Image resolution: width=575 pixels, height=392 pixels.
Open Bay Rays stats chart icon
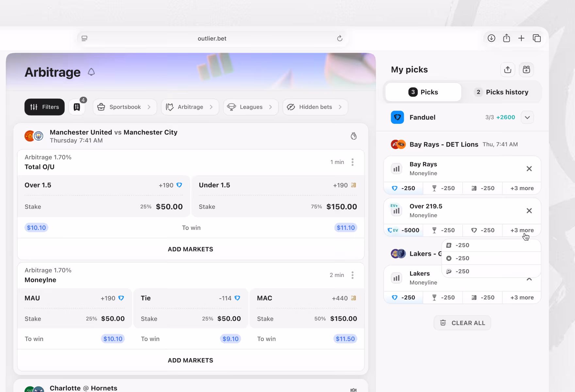tap(396, 169)
